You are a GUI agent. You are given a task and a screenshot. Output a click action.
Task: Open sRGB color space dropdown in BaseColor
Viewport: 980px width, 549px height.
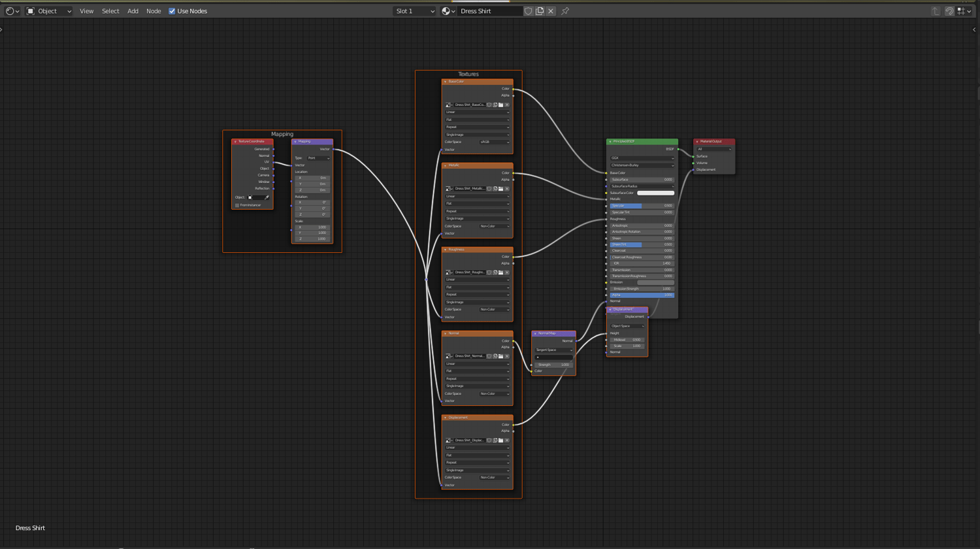pos(494,142)
